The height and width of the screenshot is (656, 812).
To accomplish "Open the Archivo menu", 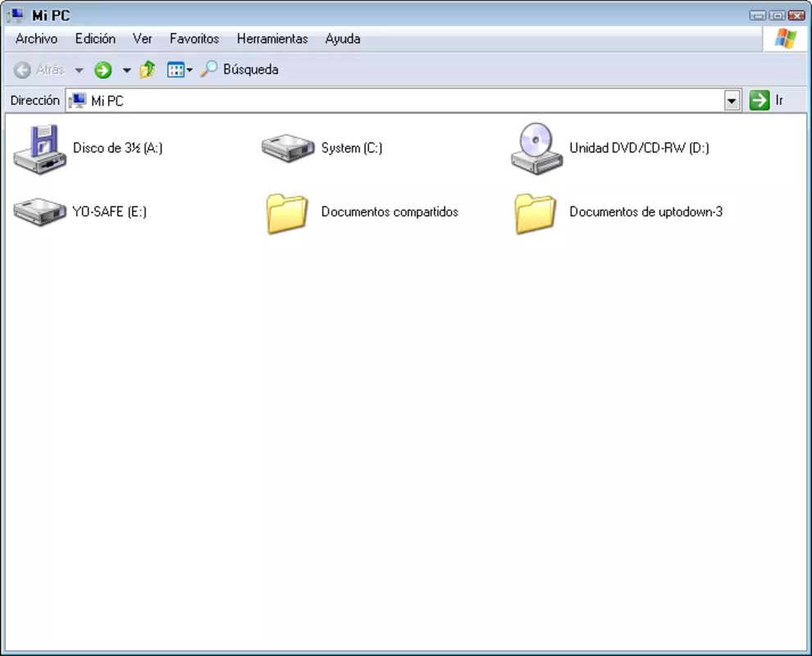I will (x=36, y=39).
